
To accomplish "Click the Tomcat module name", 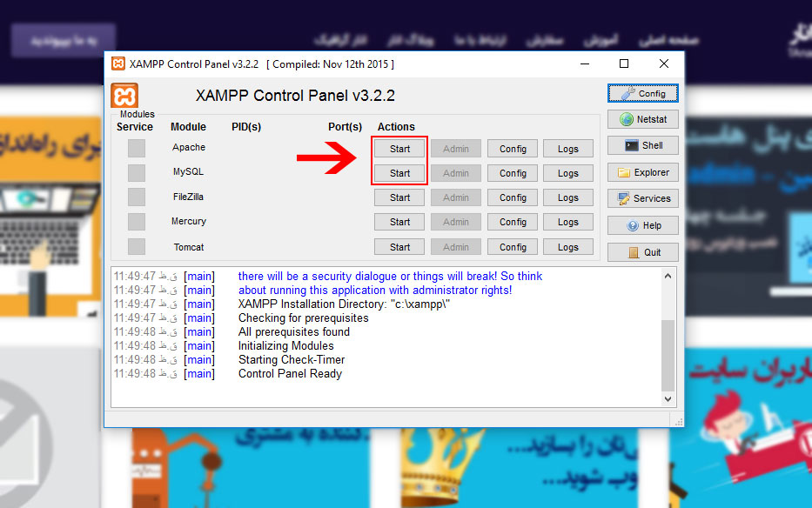I will tap(189, 247).
